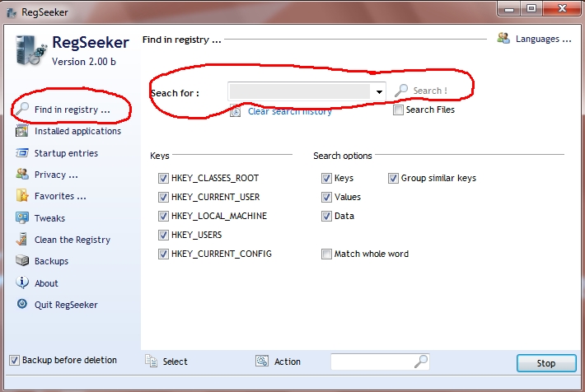Disable the Values search option
The image size is (585, 392).
pos(326,197)
